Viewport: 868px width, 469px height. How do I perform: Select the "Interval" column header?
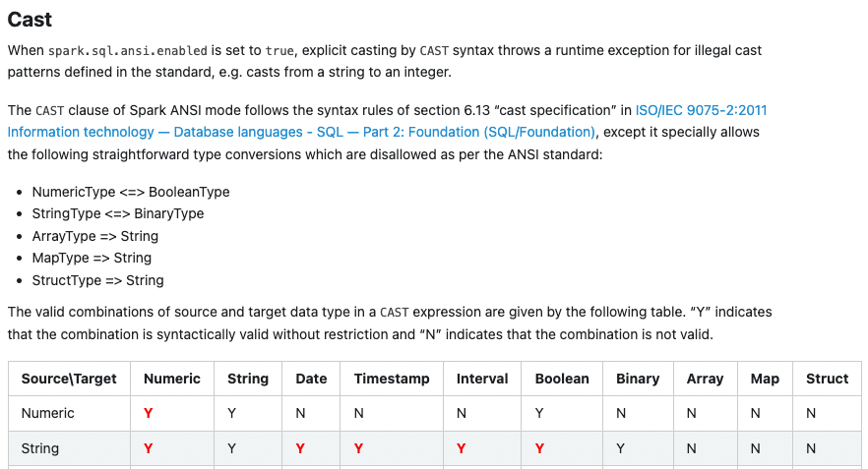coord(482,379)
